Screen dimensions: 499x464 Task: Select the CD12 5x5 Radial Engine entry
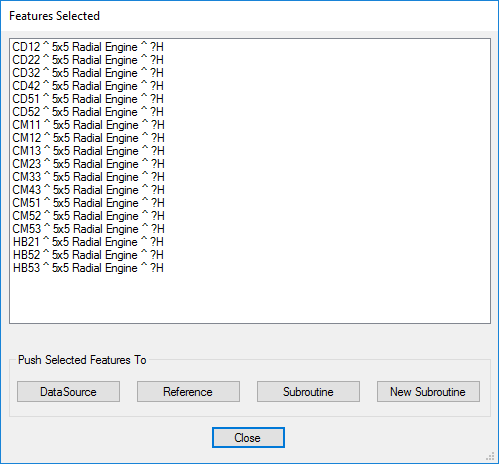tap(88, 47)
